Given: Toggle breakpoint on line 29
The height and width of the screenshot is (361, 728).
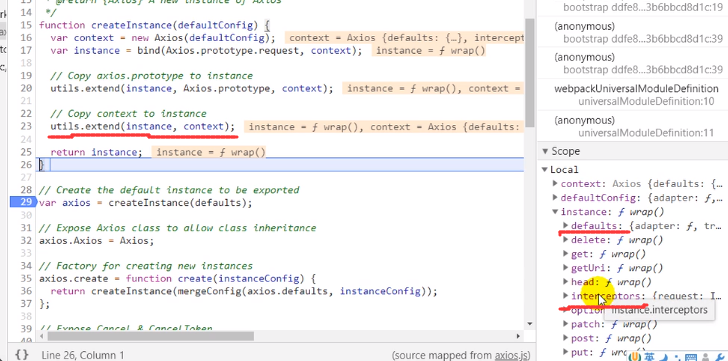Looking at the screenshot, I should coord(23,202).
